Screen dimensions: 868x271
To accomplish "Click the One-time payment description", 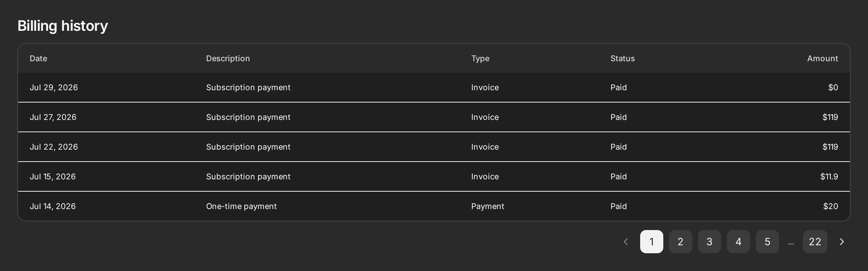I will [x=241, y=207].
